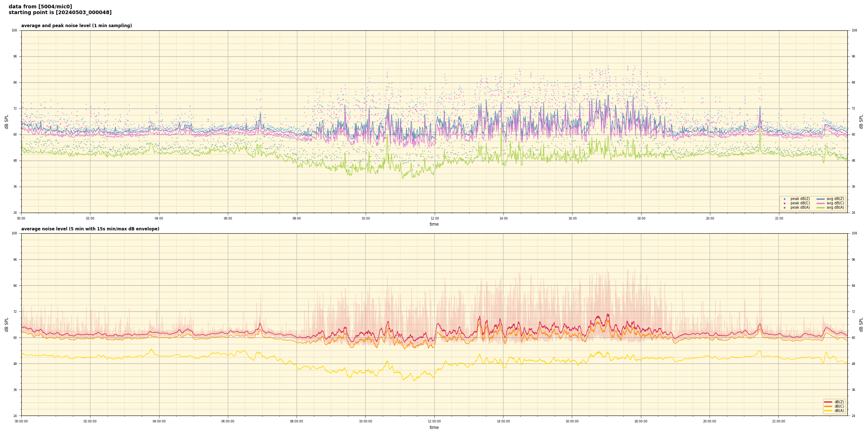Select avg dB(Z) legend line in top chart

click(820, 199)
